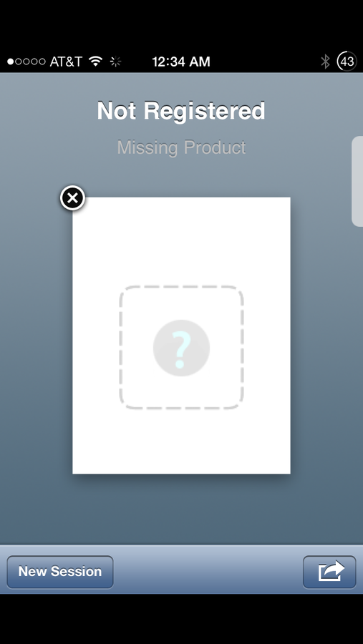363x644 pixels.
Task: Tap the Missing Product subtitle
Action: [x=181, y=147]
